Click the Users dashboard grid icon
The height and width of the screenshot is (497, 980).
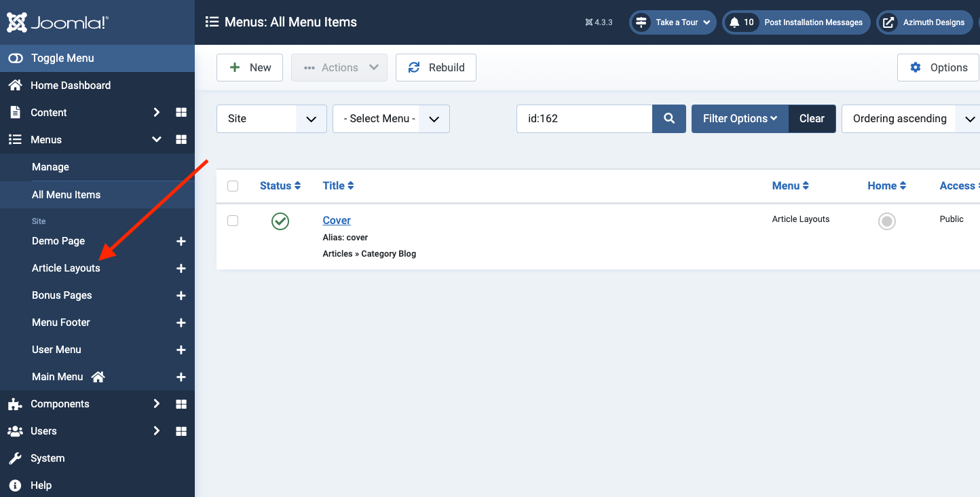click(181, 431)
